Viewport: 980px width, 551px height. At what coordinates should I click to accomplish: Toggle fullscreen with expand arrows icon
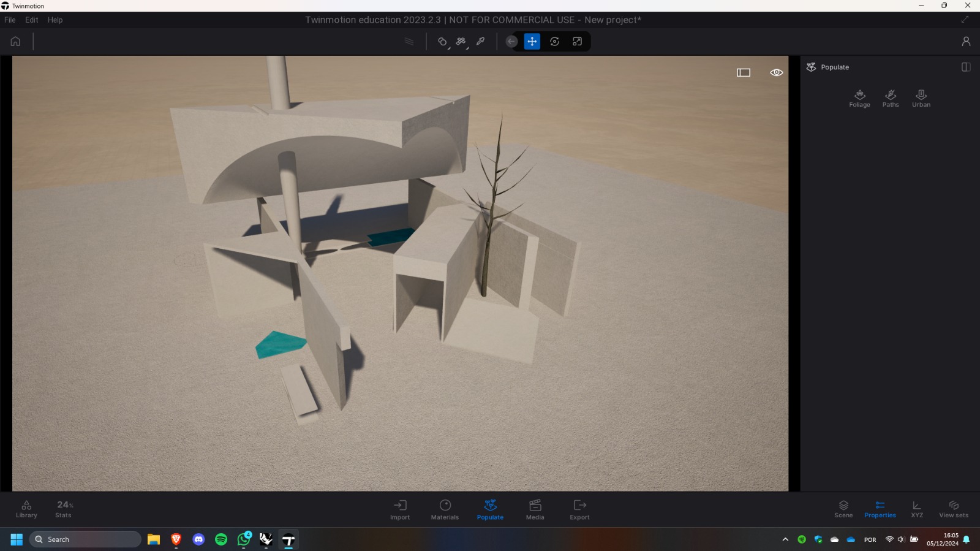(965, 20)
